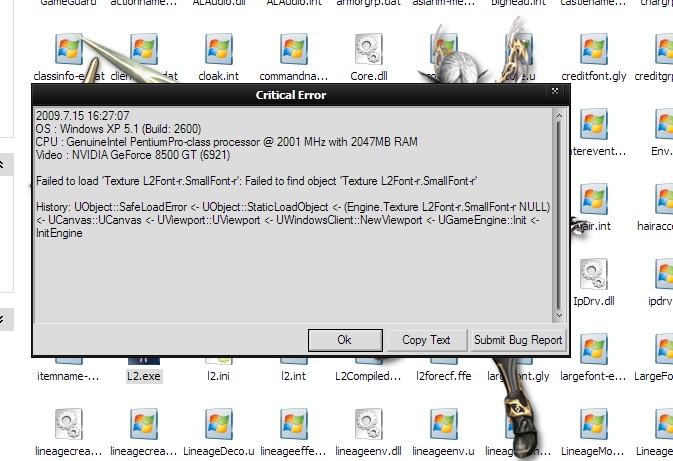Select the l2forecf.ffe file label

441,377
